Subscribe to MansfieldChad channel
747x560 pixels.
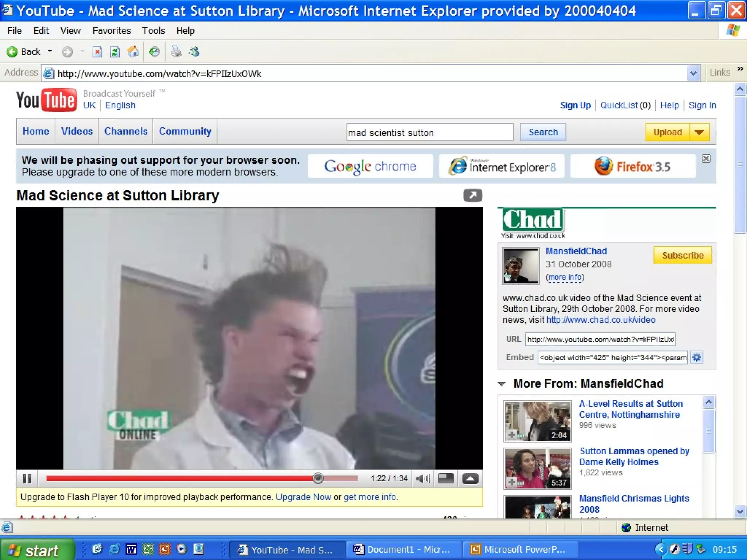coord(682,255)
